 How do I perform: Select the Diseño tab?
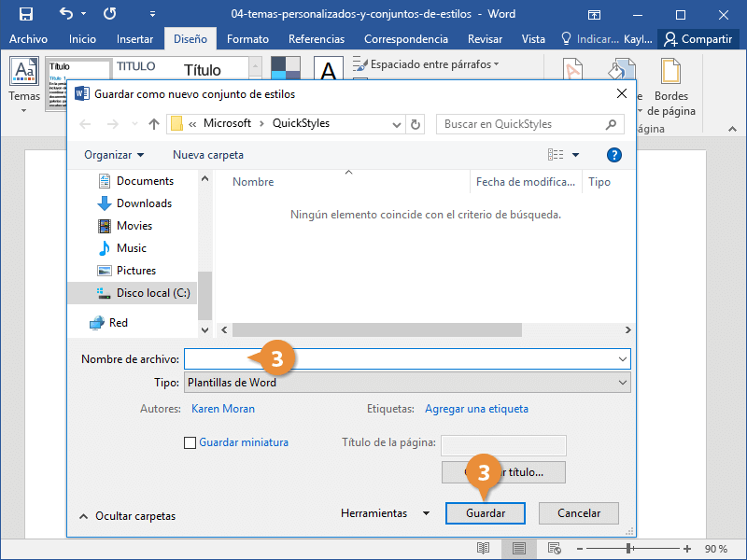(190, 39)
